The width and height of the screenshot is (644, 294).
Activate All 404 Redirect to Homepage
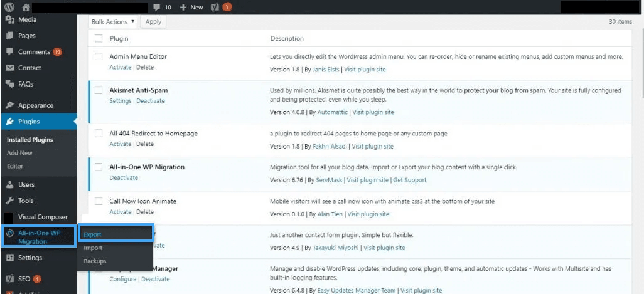click(121, 144)
